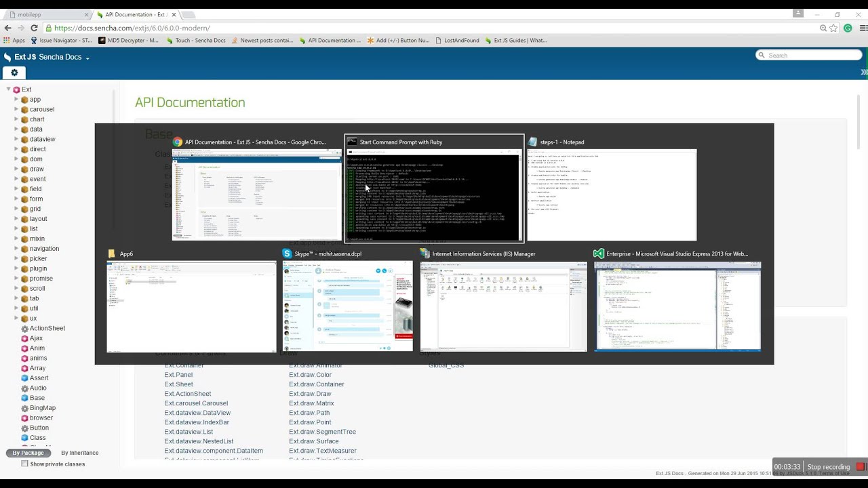Expand the navigation package node
The image size is (868, 488).
tap(16, 249)
